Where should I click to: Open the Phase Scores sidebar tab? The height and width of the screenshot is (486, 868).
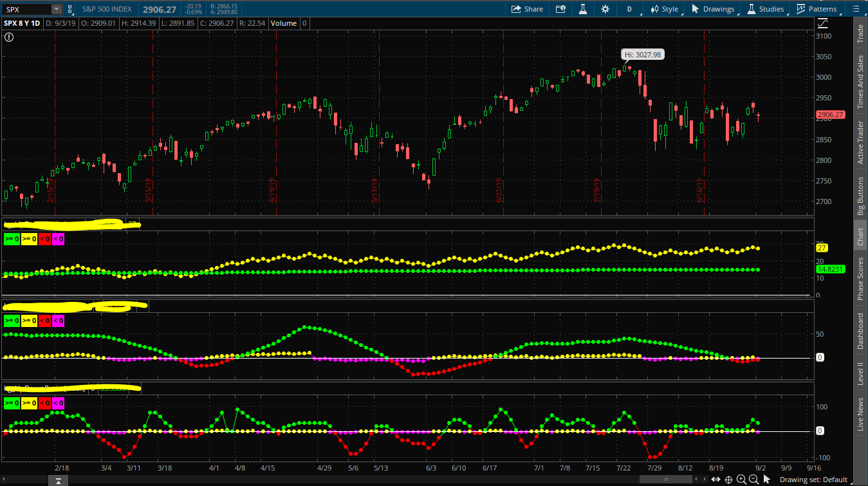tap(860, 279)
